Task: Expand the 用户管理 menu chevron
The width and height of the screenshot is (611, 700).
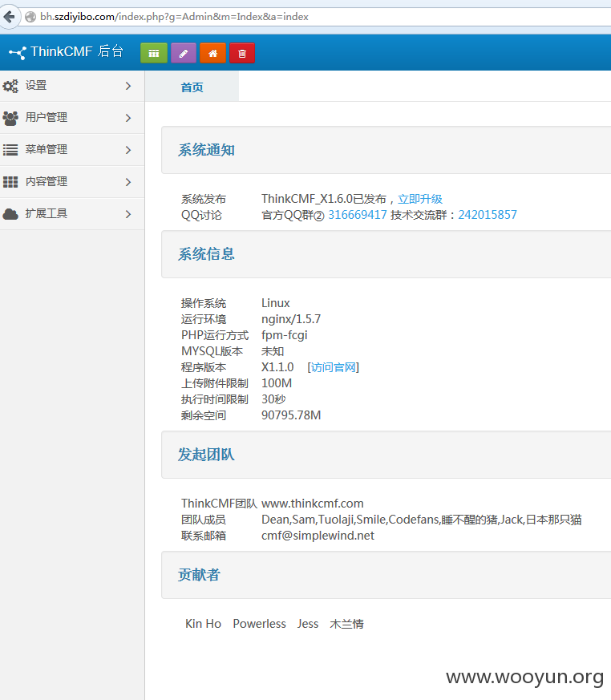Action: click(128, 118)
